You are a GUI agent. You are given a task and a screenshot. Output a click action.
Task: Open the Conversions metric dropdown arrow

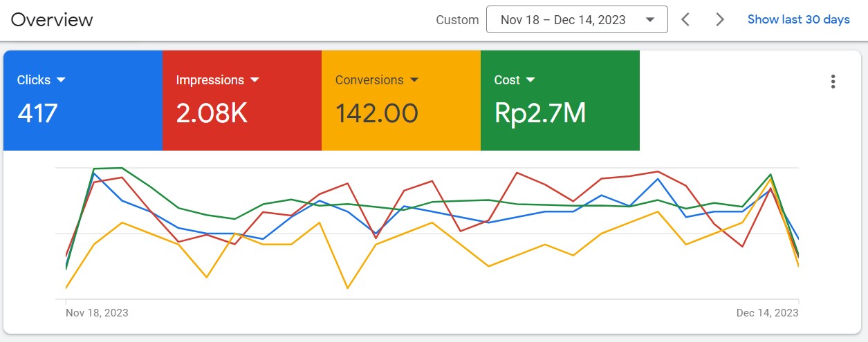pyautogui.click(x=414, y=80)
